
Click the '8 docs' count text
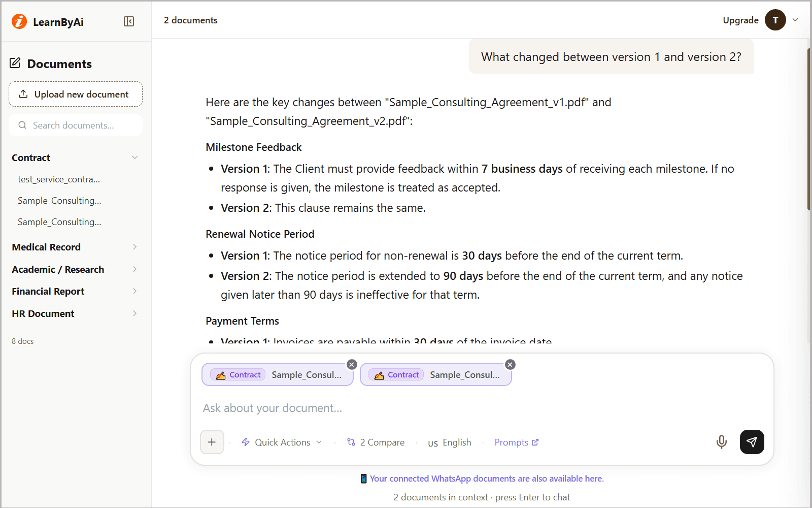[x=23, y=341]
